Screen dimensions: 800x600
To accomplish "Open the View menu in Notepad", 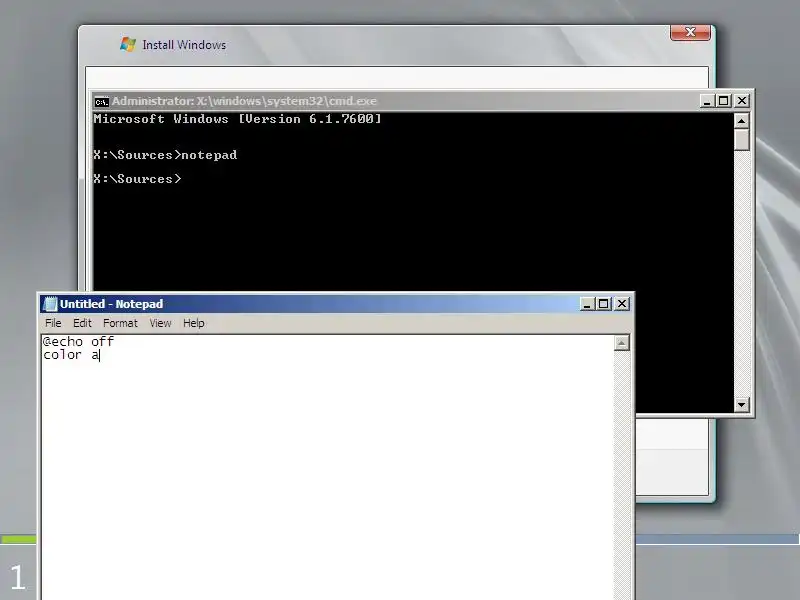I will pos(160,323).
